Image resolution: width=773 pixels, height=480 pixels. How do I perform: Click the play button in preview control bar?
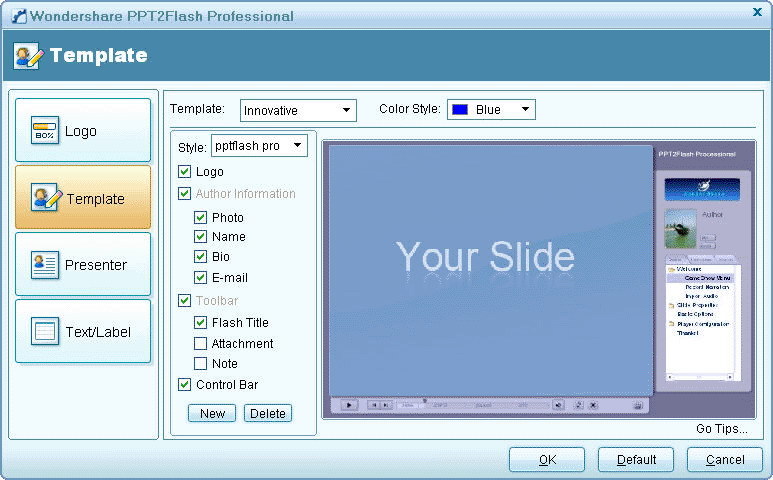tap(349, 405)
